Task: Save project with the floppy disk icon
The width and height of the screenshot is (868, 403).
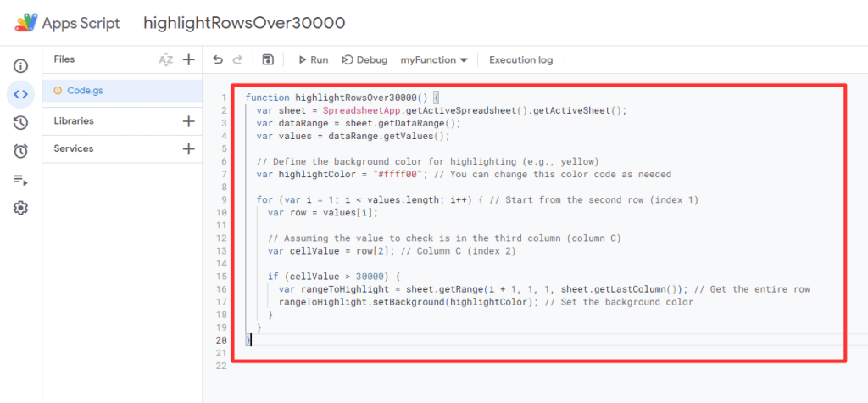Action: click(268, 60)
